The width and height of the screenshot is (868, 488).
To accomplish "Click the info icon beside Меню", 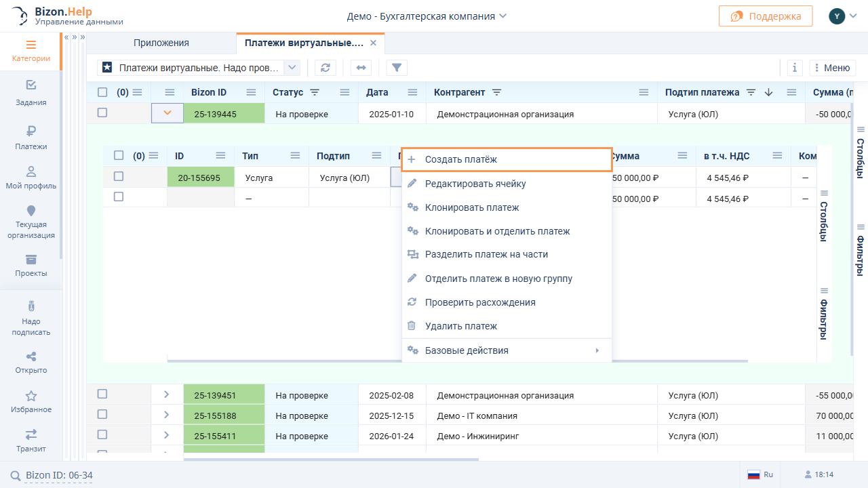I will pos(795,68).
